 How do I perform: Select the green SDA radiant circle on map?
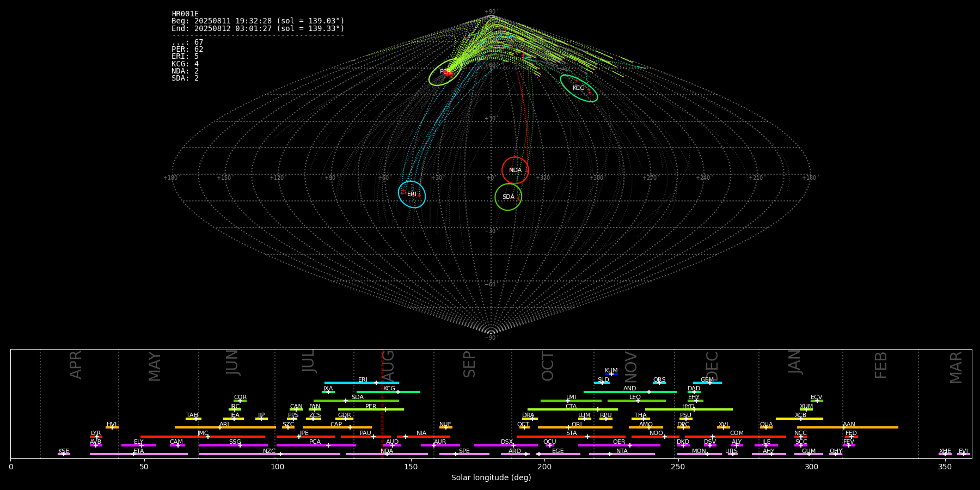coord(508,197)
